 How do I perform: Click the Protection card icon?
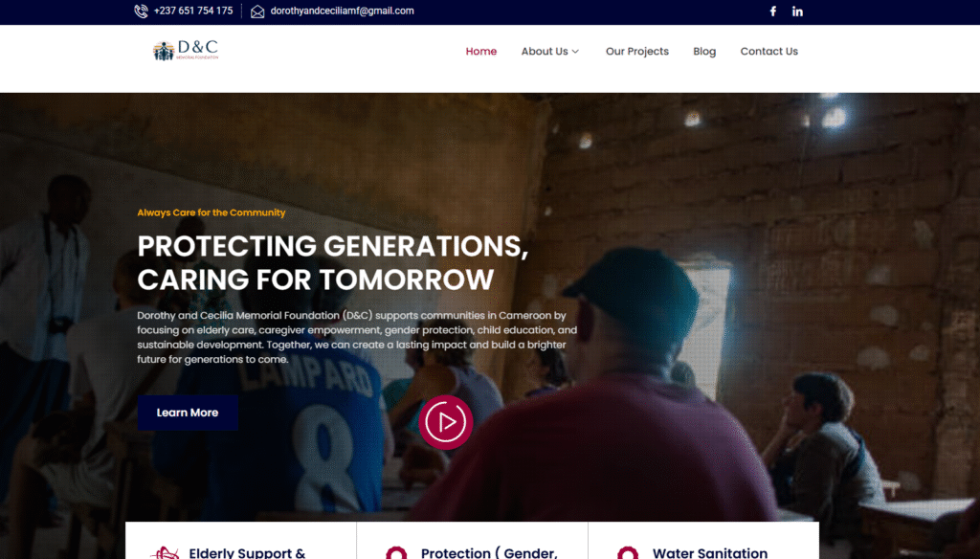pos(396,552)
